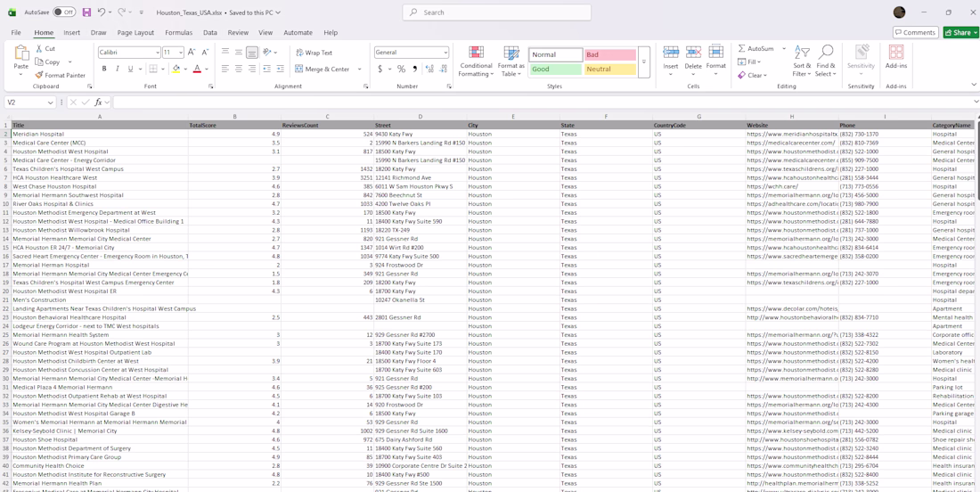Click the green Share button
Viewport: 980px width, 492px height.
pos(960,32)
